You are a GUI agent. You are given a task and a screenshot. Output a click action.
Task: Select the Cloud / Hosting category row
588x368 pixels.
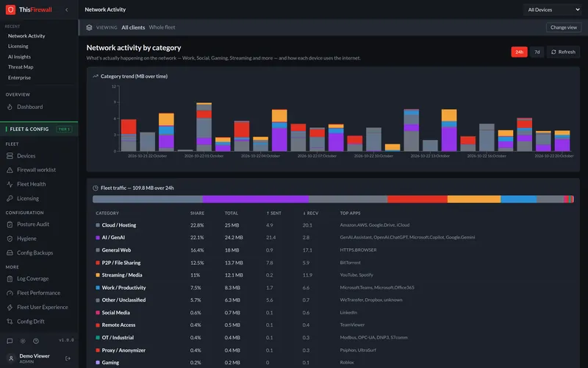[x=333, y=225]
